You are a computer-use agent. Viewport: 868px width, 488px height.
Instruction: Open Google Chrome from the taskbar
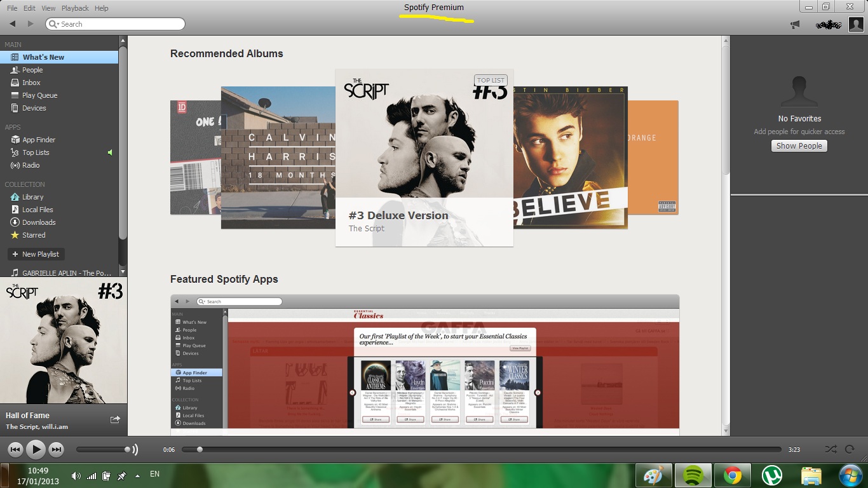point(733,475)
